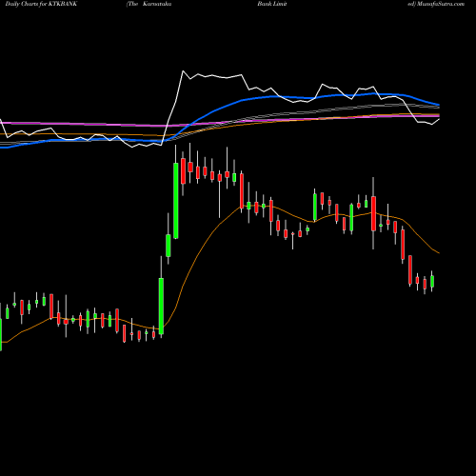Screen dimensions: 476x476
Task: Select the tall green candle following the mid-chart dip
Action: pyautogui.click(x=315, y=207)
